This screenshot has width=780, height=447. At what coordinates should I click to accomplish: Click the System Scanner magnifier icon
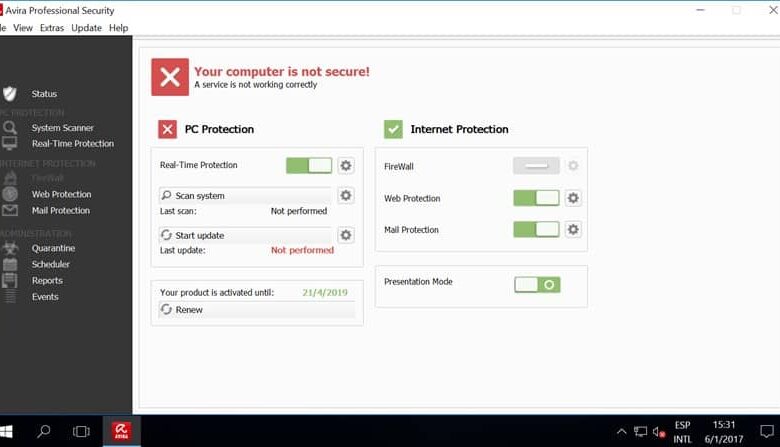click(9, 128)
